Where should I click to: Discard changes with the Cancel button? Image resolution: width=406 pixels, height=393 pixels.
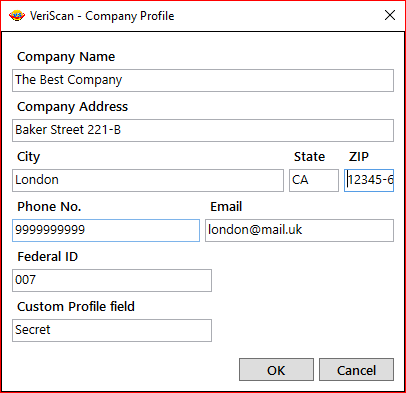356,370
